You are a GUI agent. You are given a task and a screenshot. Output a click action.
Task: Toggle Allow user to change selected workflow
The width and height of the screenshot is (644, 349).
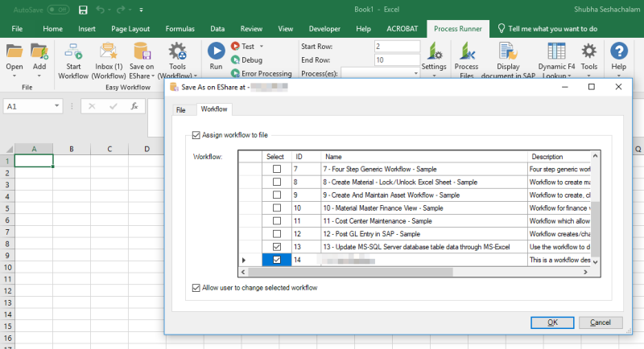point(196,288)
